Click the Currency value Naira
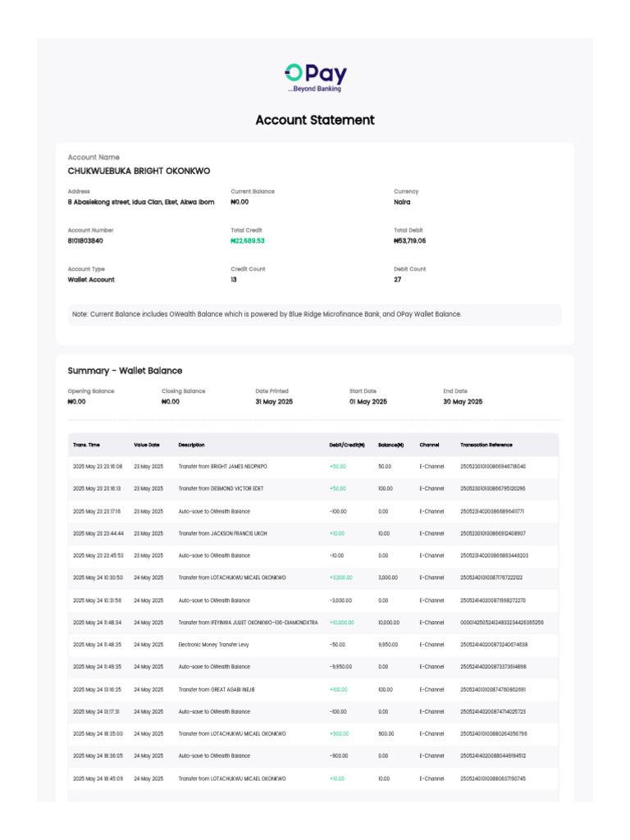The image size is (630, 840). click(x=402, y=202)
